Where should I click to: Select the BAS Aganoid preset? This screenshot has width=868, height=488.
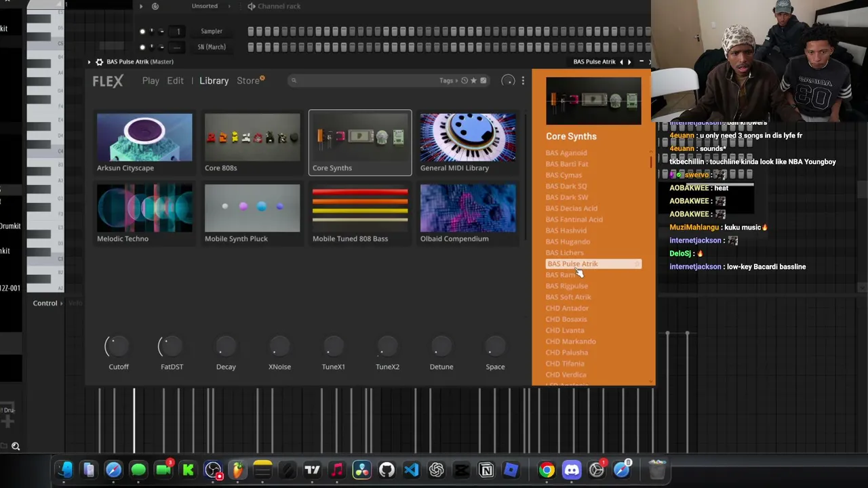point(566,153)
